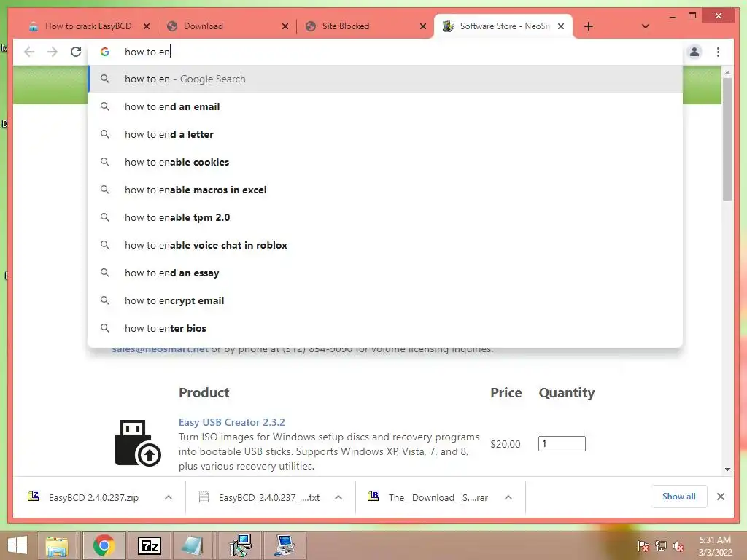Image resolution: width=747 pixels, height=560 pixels.
Task: Open The__Download__S....rar download
Action: (438, 497)
